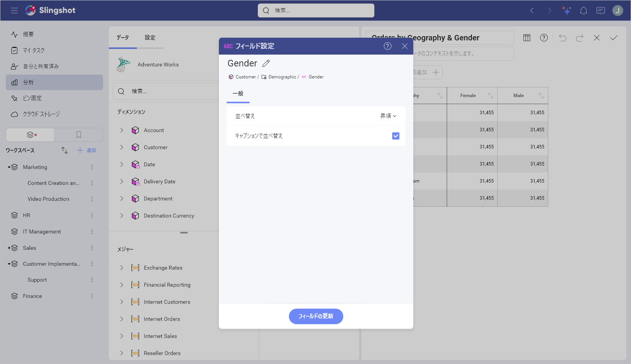631x364 pixels.
Task: Go forward with the navigation arrow
Action: [549, 10]
